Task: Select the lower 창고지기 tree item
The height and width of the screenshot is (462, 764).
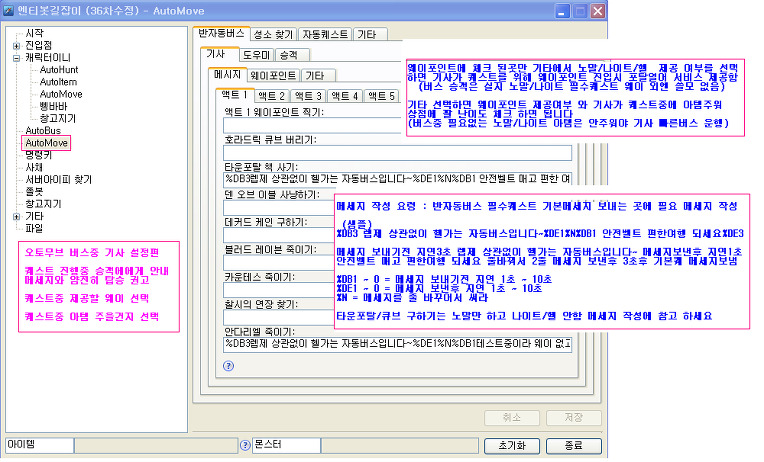Action: pyautogui.click(x=43, y=204)
